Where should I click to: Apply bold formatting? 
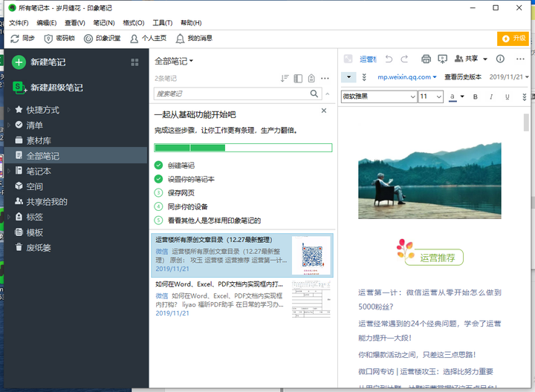click(476, 97)
